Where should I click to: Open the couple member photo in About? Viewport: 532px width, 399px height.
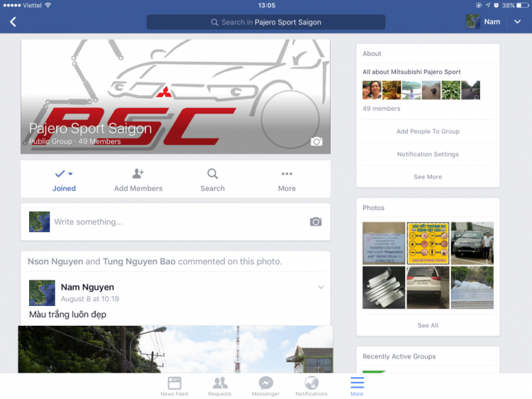372,90
